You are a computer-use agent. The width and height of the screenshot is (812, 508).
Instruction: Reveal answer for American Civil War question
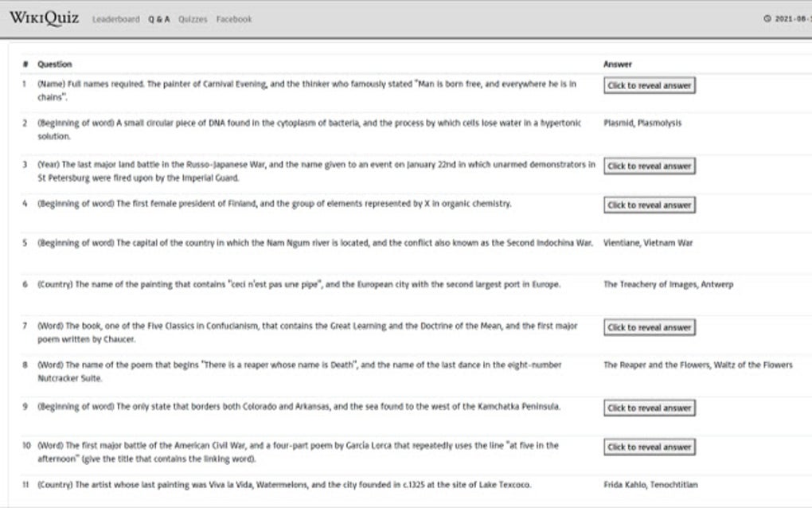point(649,447)
